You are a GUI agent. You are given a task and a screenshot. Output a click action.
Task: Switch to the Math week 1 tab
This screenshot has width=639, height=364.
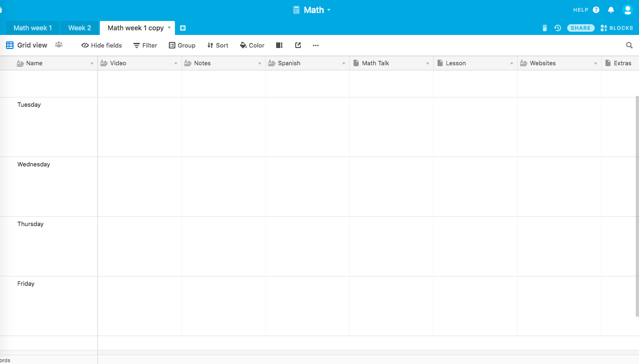coord(33,28)
